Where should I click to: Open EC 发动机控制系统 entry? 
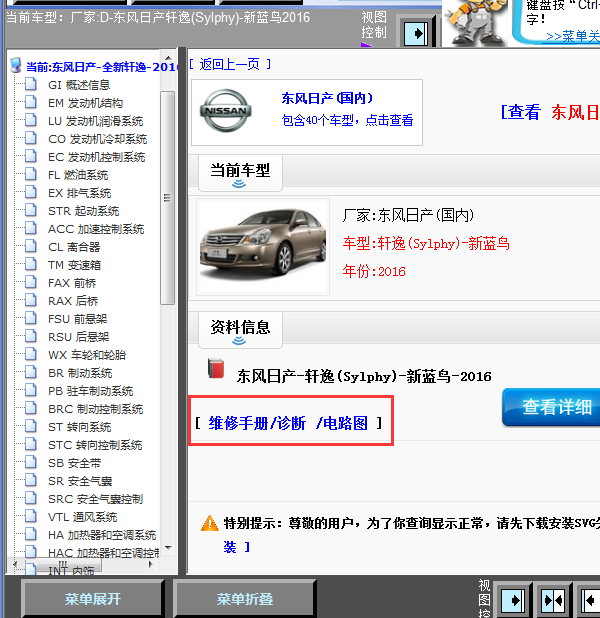tap(97, 157)
